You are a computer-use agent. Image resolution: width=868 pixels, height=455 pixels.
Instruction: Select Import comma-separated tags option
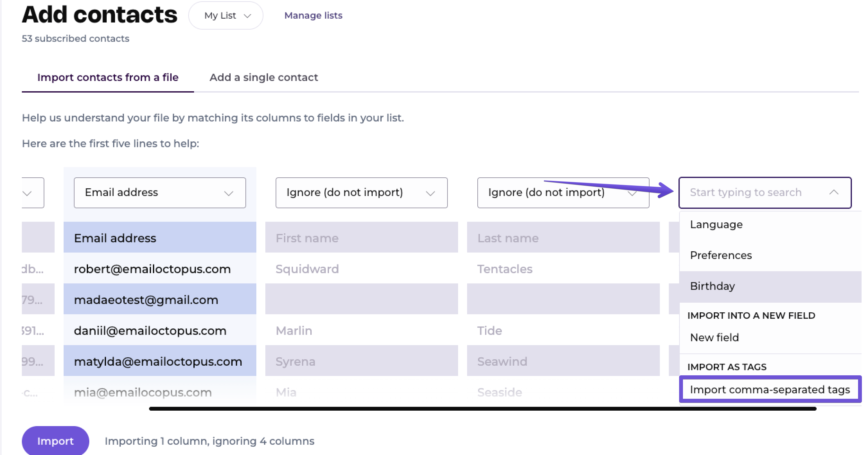(770, 390)
